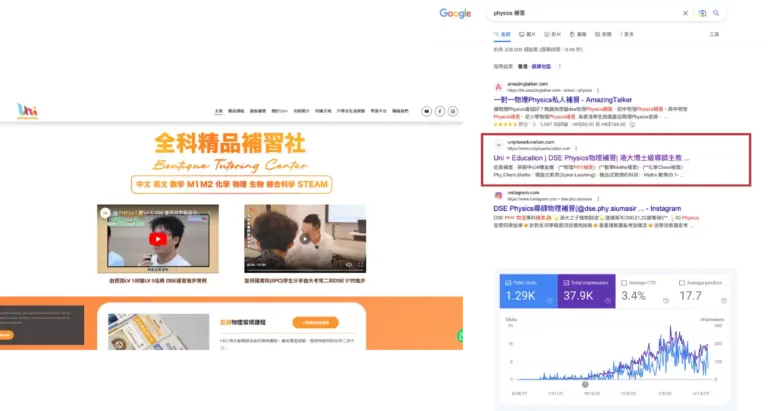Open Google Lens image search icon
768x411 pixels.
pos(702,13)
